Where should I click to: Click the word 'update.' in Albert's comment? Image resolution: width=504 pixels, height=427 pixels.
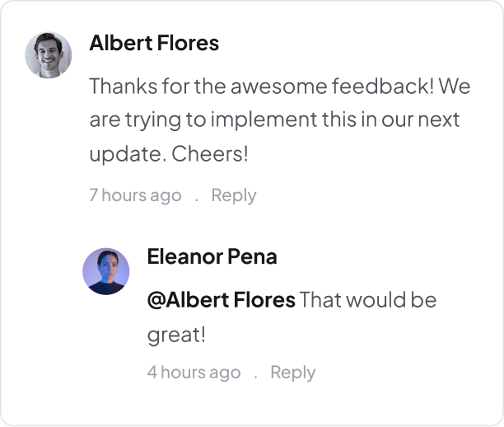[128, 154]
